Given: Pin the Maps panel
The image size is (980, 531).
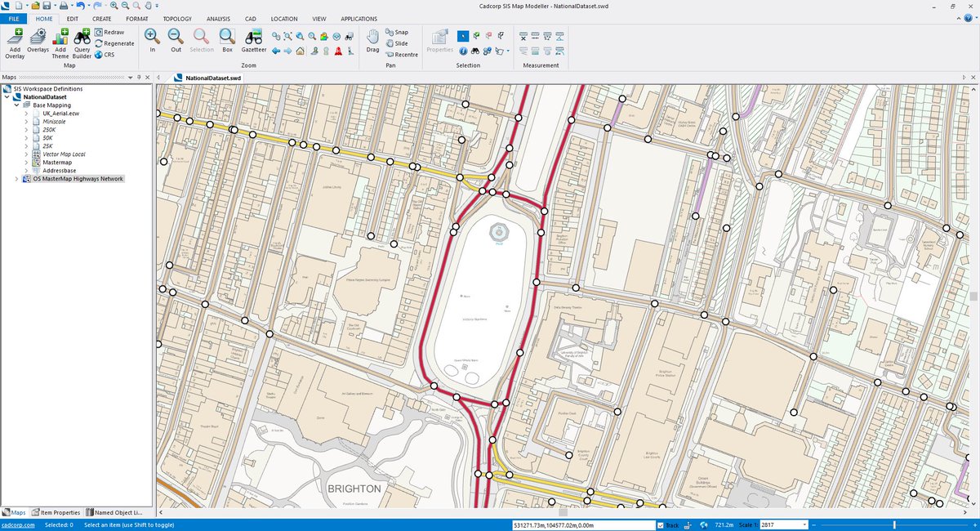Looking at the screenshot, I should 140,77.
